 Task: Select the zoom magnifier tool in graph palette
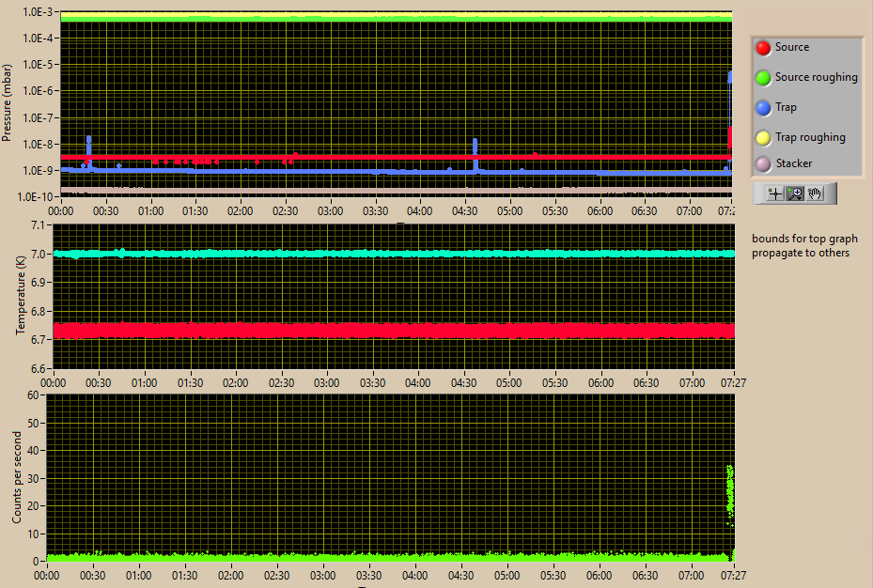(795, 193)
